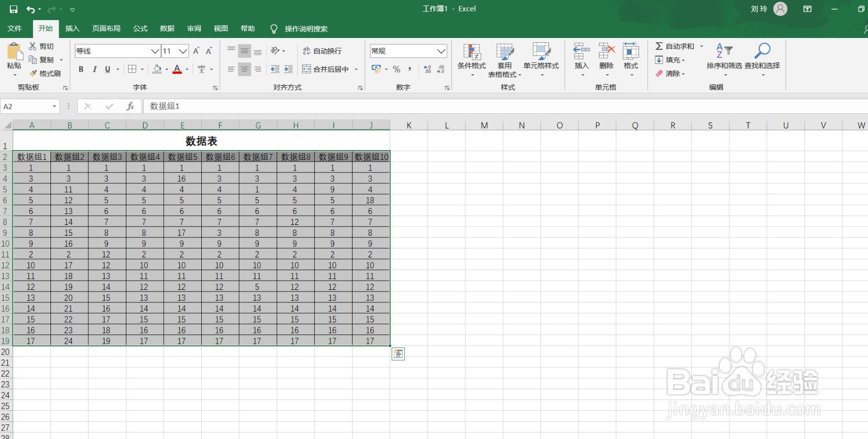Select the column K header
Viewport: 868px width, 439px height.
click(x=409, y=125)
